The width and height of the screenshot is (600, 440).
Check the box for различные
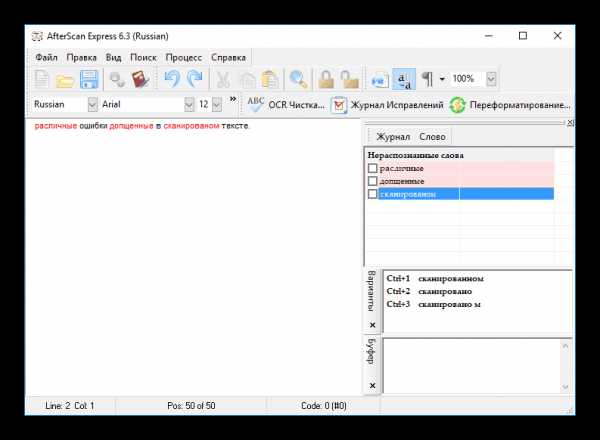click(372, 168)
